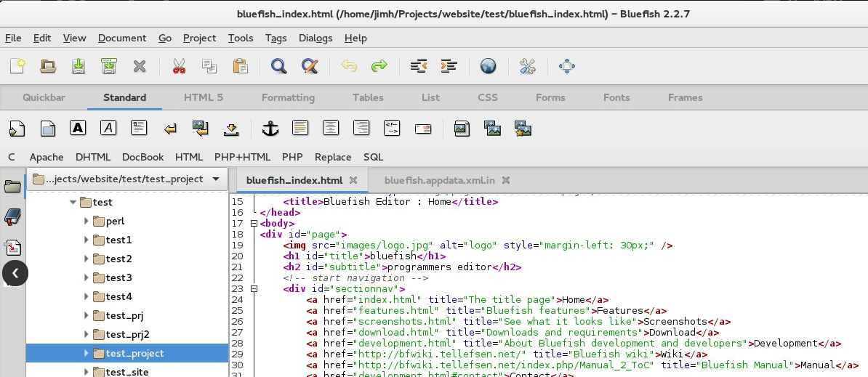Open snippets sidebar panel icon
868x377 pixels.
point(13,247)
